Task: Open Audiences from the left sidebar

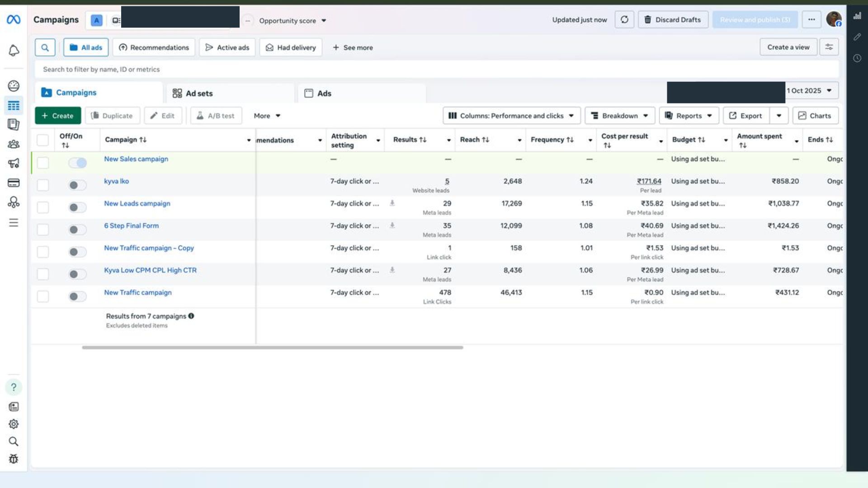Action: pos(14,144)
